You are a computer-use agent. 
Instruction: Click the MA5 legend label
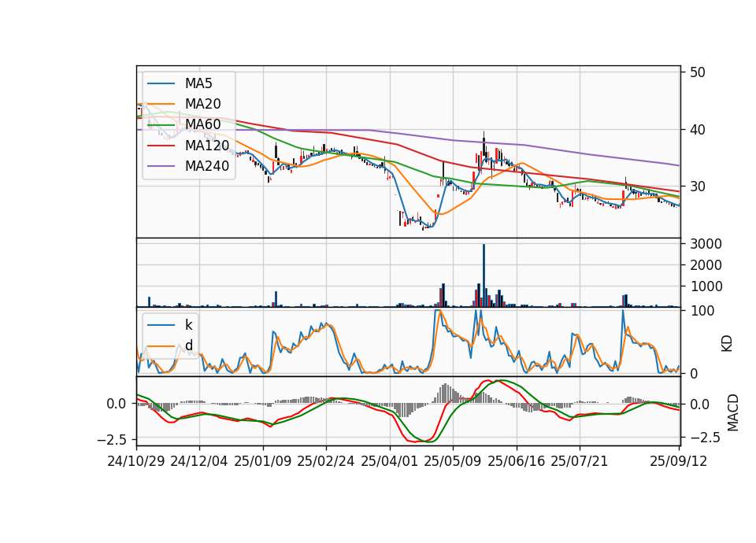tap(198, 83)
